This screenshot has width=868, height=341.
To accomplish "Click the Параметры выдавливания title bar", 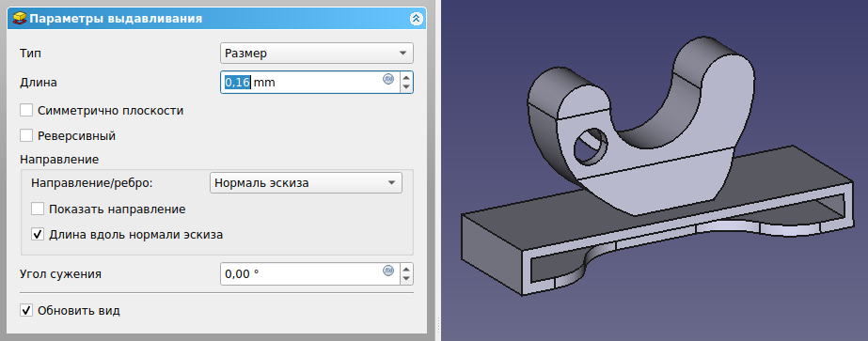I will pos(217,19).
